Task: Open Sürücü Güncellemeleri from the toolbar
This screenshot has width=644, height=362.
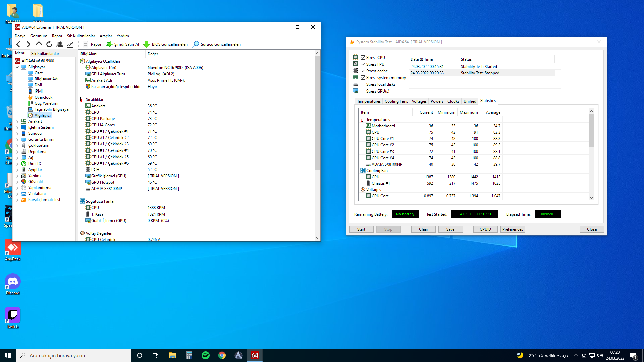Action: click(x=217, y=44)
